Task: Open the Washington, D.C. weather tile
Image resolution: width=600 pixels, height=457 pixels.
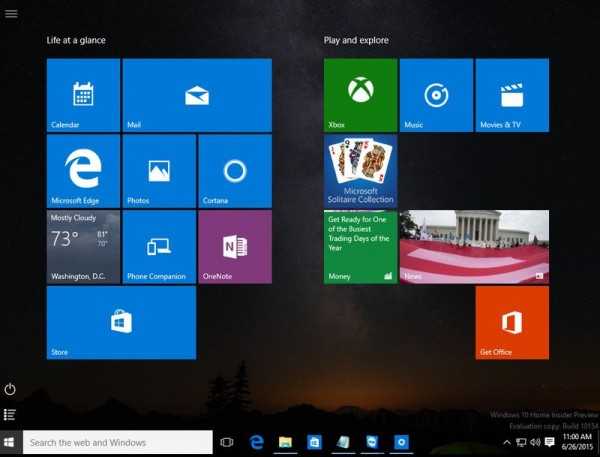Action: [x=83, y=247]
